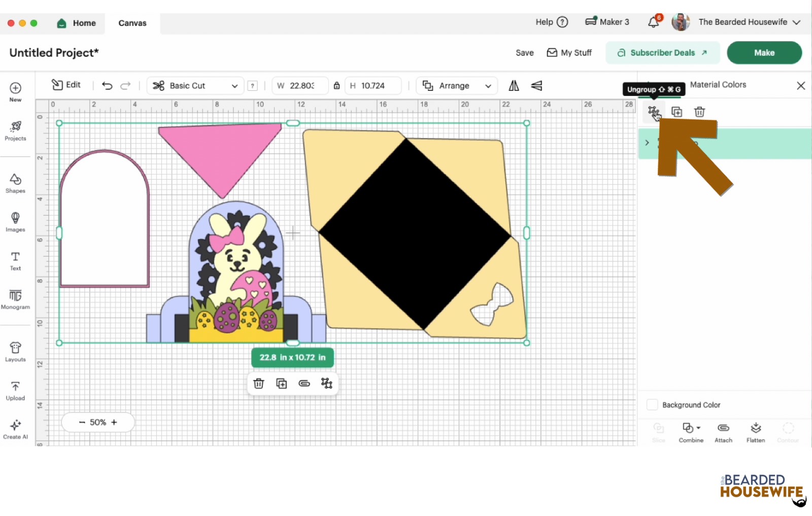Open the Monogram tool
The image size is (812, 516).
(15, 299)
